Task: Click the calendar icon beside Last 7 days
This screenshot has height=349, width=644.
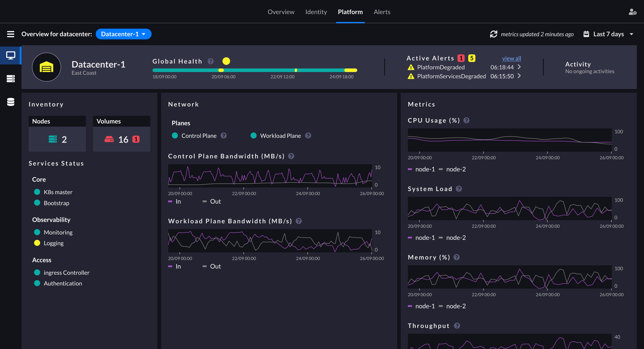Action: click(586, 34)
